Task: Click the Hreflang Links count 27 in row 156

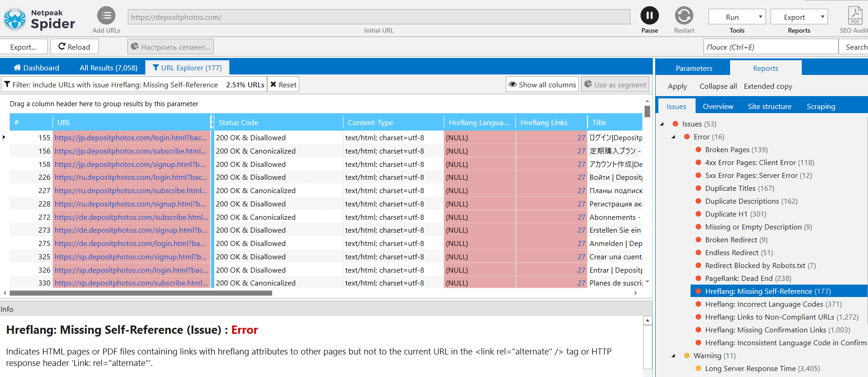Action: (581, 151)
